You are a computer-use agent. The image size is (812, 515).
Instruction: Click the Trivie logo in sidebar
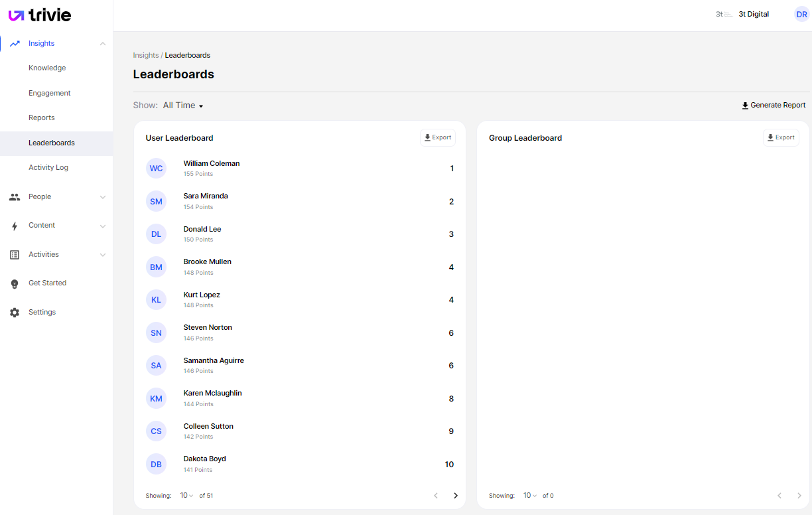[40, 15]
